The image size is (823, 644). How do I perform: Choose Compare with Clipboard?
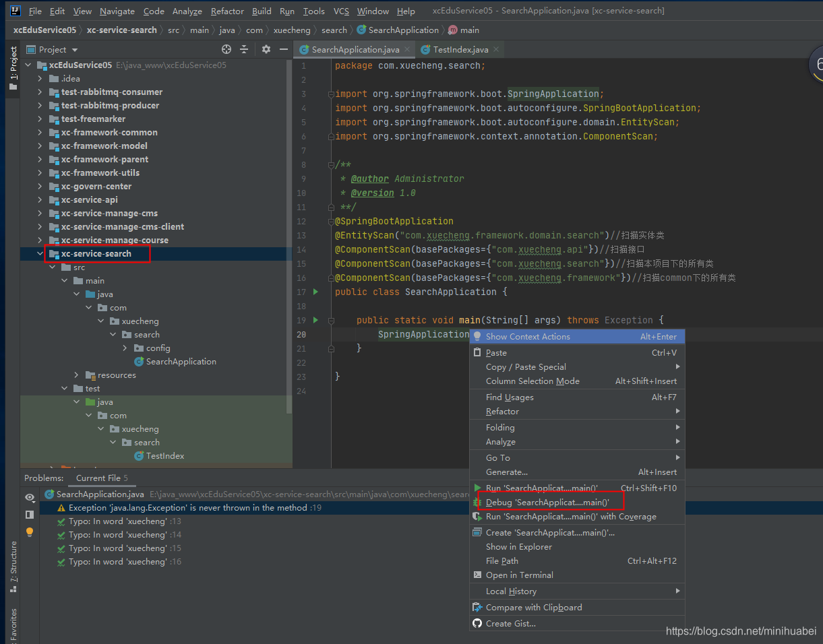[577, 607]
